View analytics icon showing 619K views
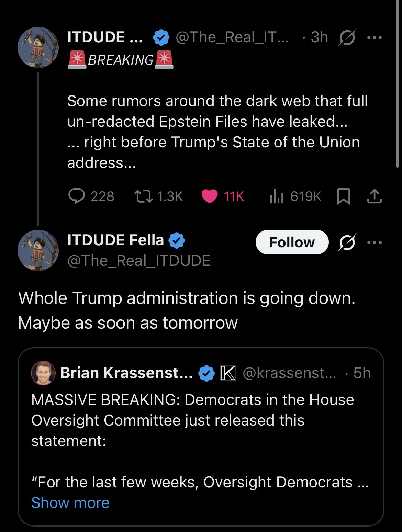This screenshot has width=402, height=532. pos(276,197)
